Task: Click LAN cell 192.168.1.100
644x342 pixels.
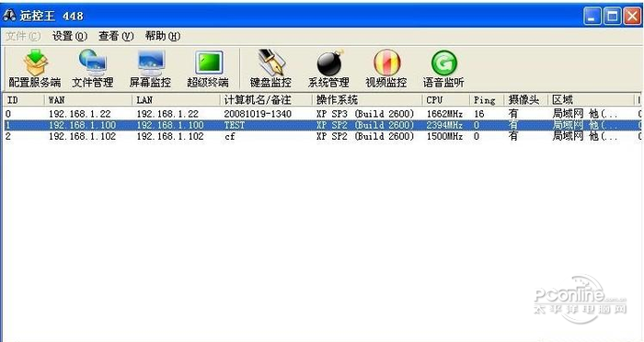Action: 170,125
